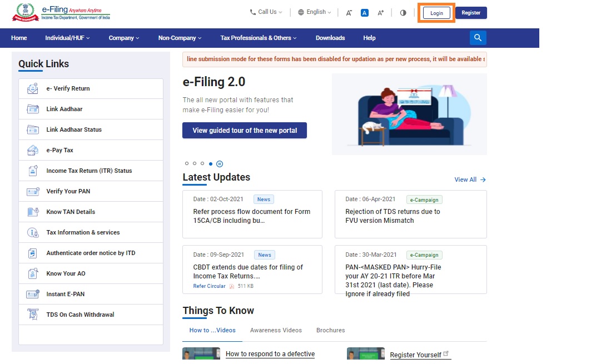Select the first carousel slide dot
Image resolution: width=596 pixels, height=364 pixels.
click(x=187, y=164)
